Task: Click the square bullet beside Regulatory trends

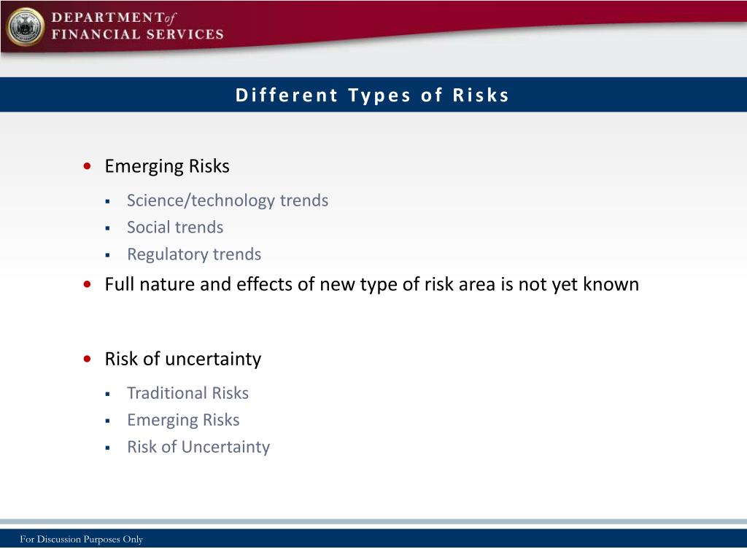Action: pyautogui.click(x=108, y=256)
